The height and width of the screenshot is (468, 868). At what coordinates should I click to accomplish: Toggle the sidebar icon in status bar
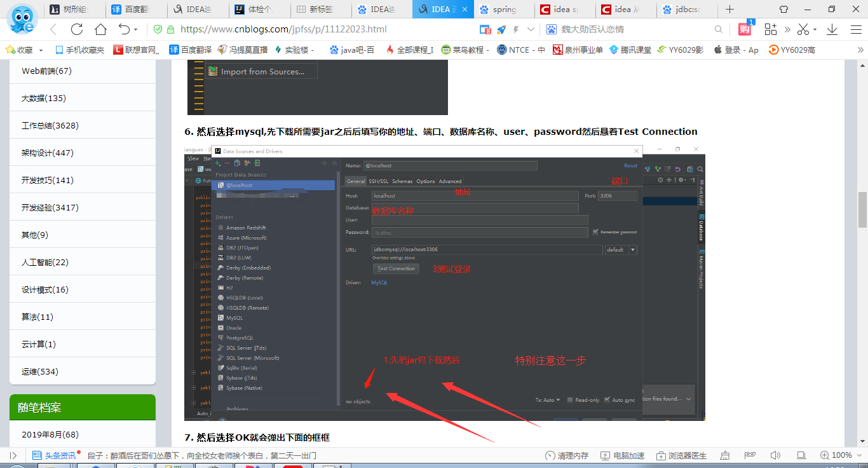tap(13, 455)
